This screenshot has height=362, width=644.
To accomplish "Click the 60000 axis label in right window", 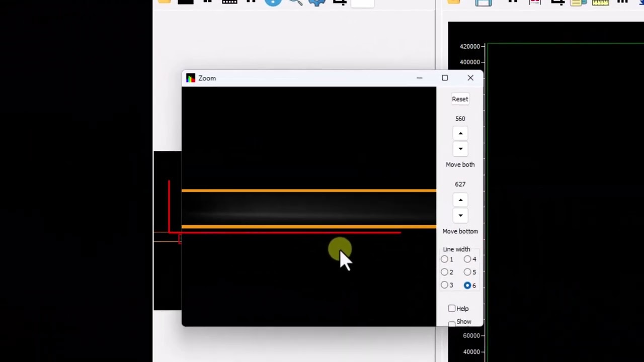I will pyautogui.click(x=471, y=335).
